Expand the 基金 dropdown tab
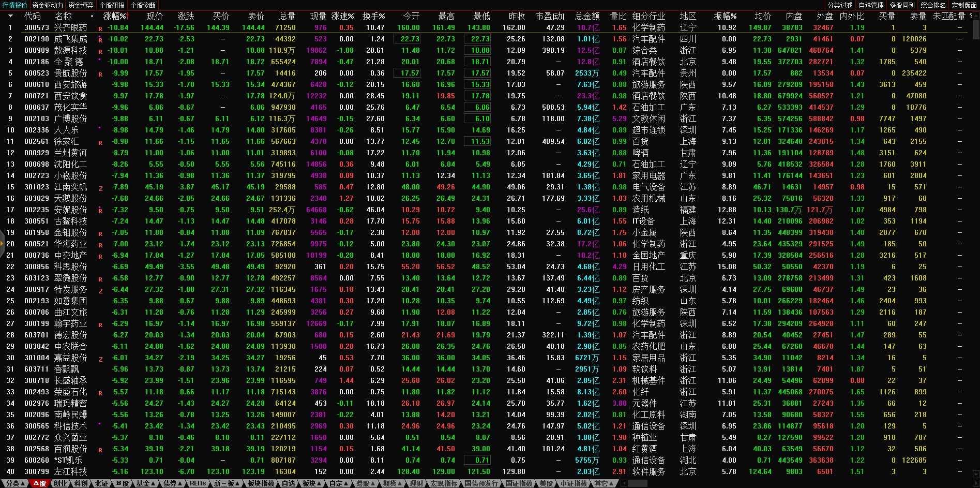 pyautogui.click(x=145, y=483)
